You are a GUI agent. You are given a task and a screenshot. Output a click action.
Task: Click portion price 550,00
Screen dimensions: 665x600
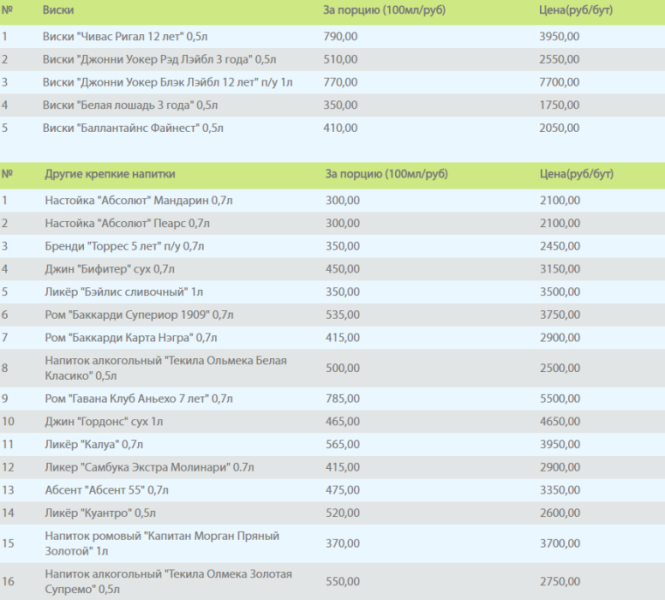tap(343, 582)
